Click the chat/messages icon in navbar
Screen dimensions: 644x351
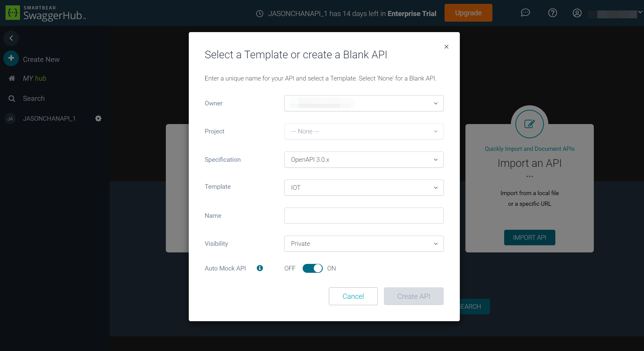pos(525,13)
